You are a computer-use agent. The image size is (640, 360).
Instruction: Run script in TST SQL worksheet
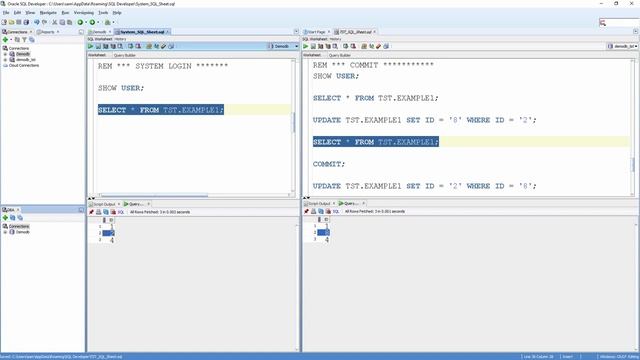coord(313,46)
